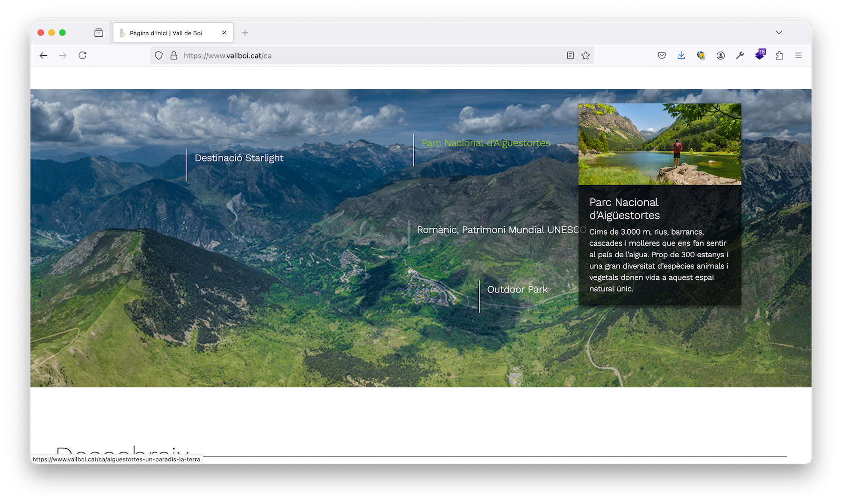Click the Aigüestortes lake photo thumbnail
Viewport: 842px width, 504px height.
pyautogui.click(x=659, y=144)
